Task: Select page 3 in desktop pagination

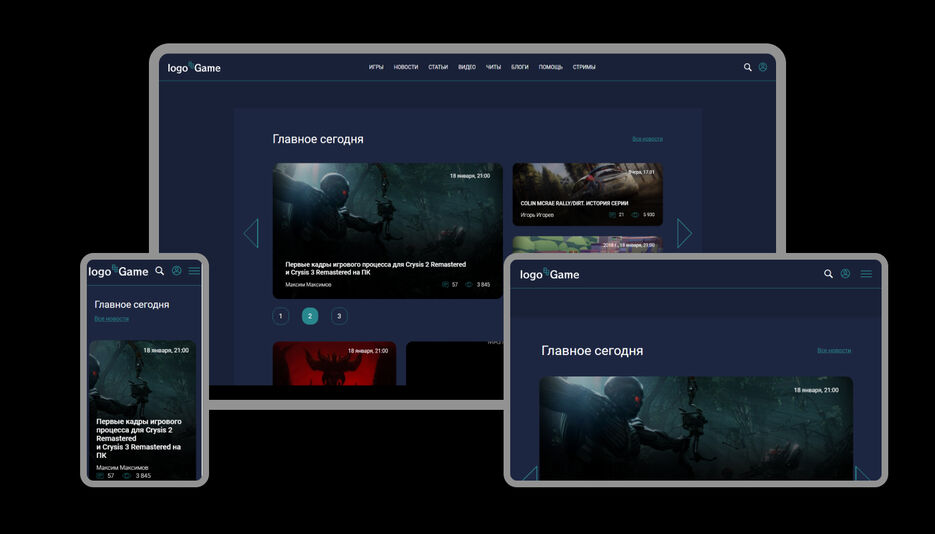Action: tap(339, 316)
